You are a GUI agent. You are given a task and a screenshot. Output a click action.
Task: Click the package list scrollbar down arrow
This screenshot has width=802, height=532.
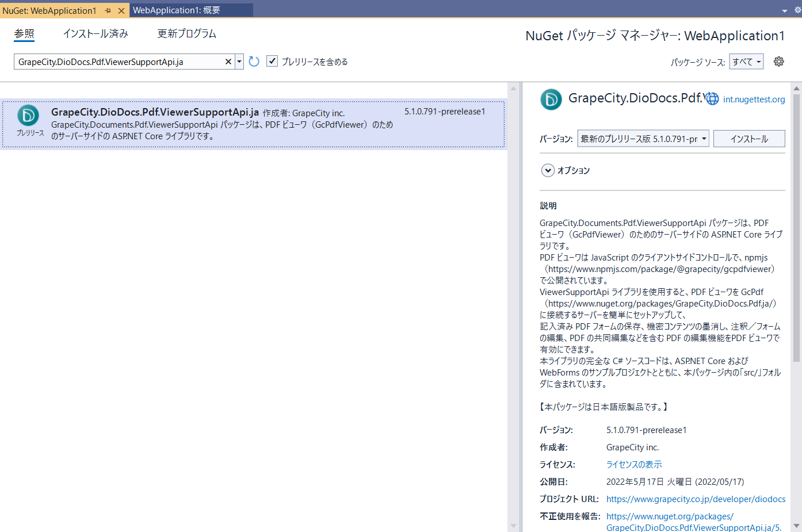tap(513, 526)
